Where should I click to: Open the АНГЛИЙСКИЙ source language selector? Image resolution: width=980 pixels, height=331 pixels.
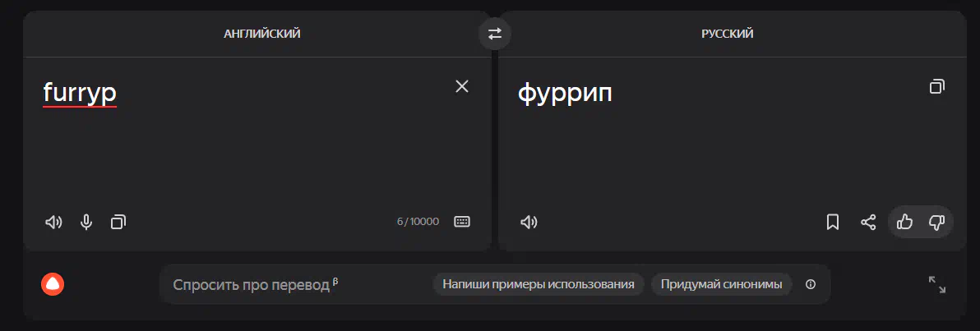[x=262, y=34]
